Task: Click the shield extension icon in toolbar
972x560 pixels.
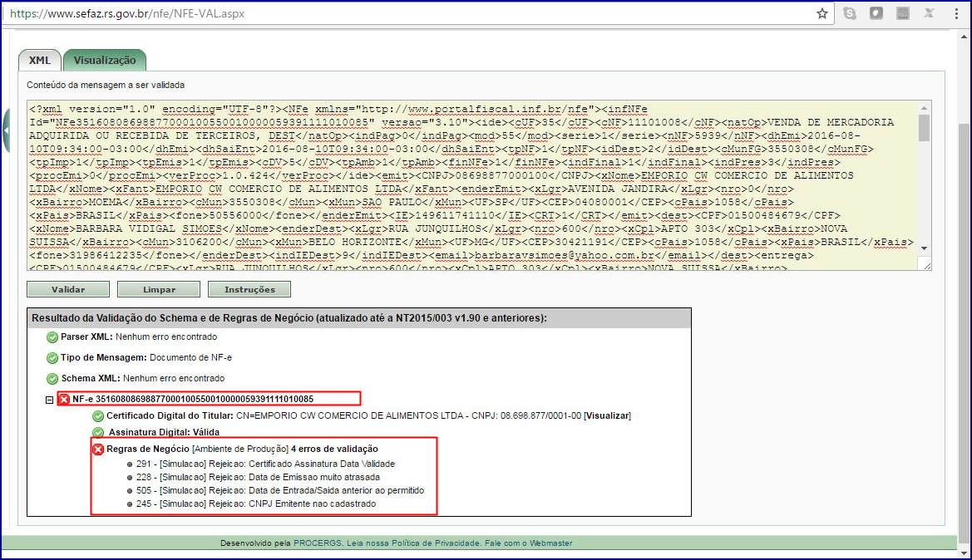Action: pyautogui.click(x=876, y=13)
